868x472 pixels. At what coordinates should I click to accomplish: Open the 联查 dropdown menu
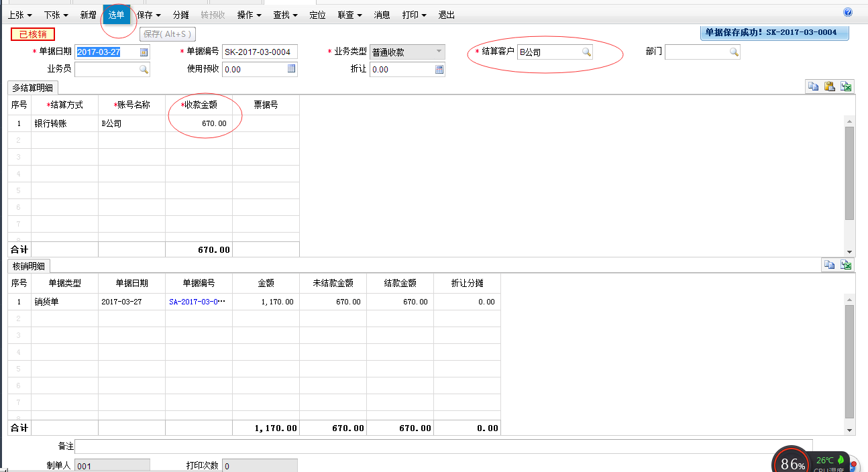click(349, 15)
